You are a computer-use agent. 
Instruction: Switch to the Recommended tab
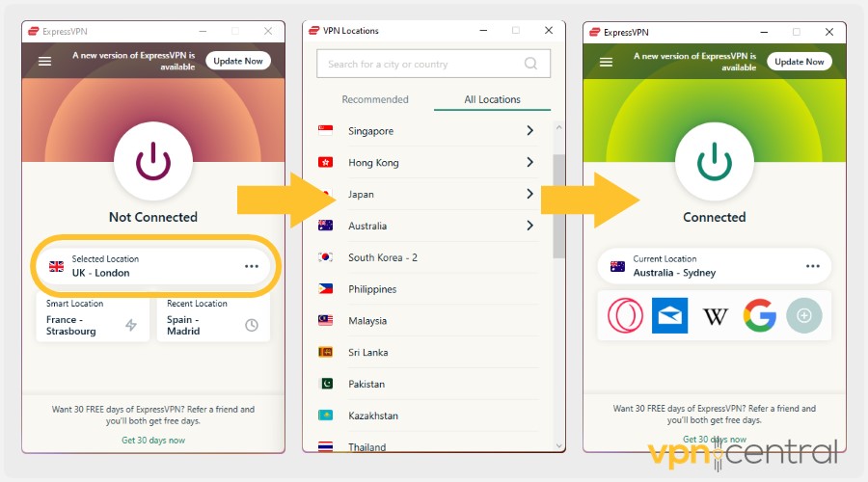pyautogui.click(x=375, y=99)
